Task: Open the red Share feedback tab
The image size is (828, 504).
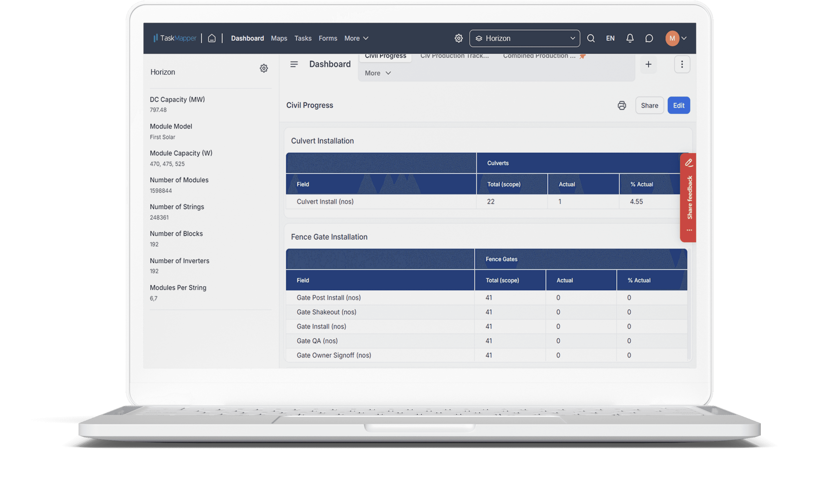Action: (x=688, y=197)
